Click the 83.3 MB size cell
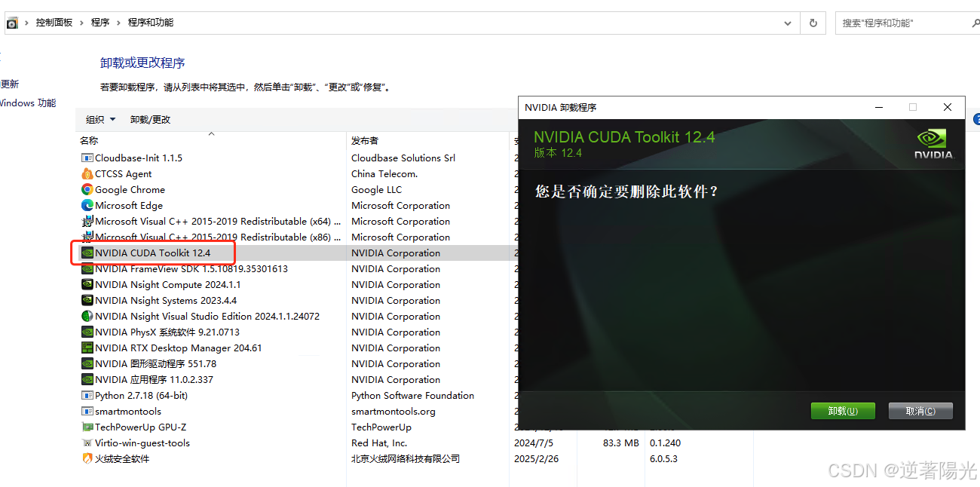980x487 pixels. point(621,443)
